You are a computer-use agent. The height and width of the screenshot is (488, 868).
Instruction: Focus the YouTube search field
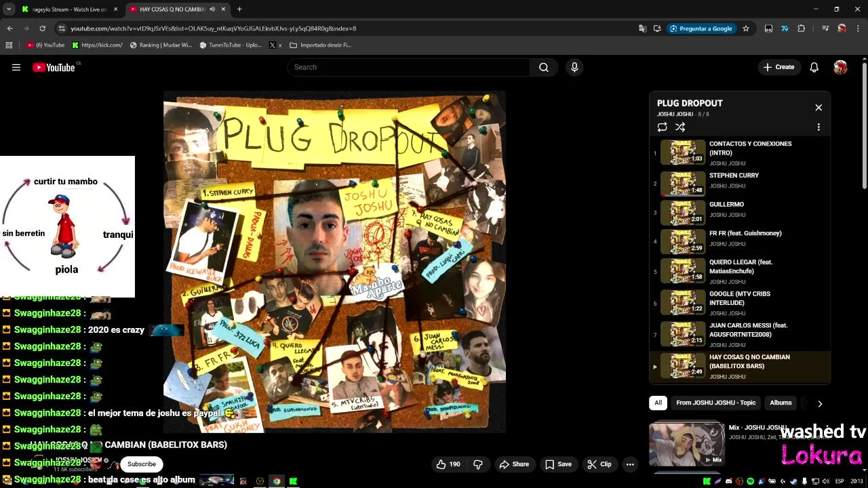pyautogui.click(x=408, y=67)
